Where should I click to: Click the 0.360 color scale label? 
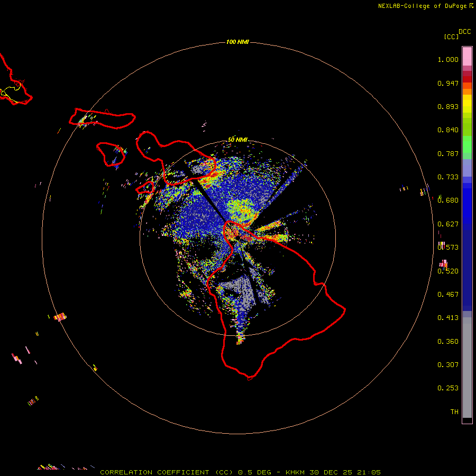click(x=448, y=342)
